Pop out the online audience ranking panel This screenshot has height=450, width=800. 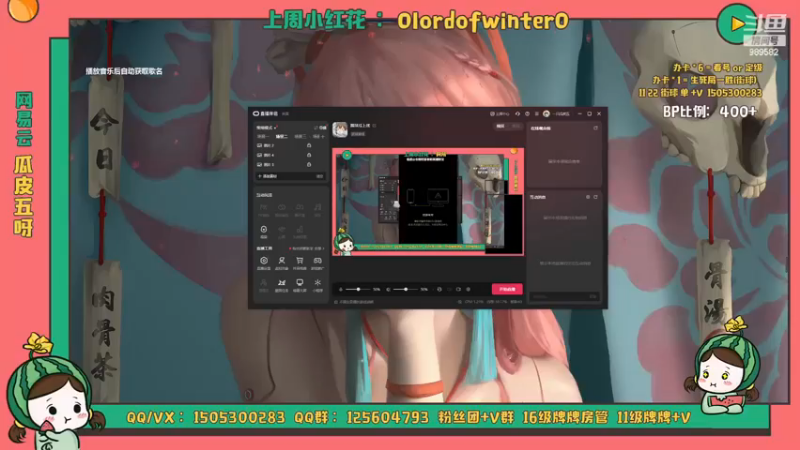(595, 128)
